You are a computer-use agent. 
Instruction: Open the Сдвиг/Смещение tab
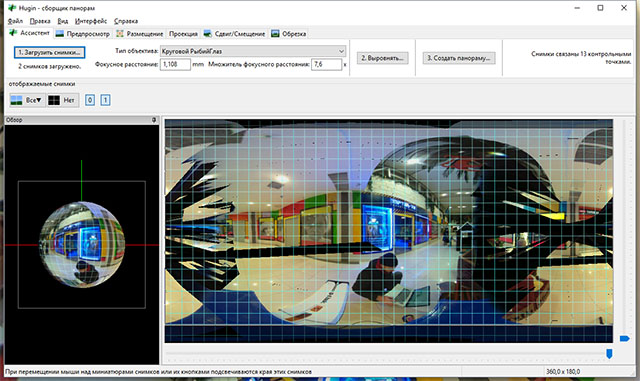coord(235,34)
